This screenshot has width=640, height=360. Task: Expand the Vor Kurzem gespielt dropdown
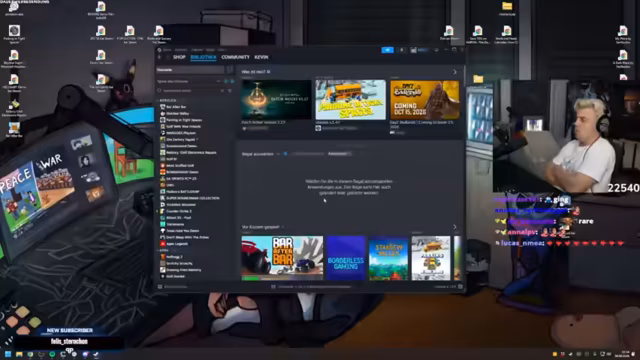click(x=263, y=227)
